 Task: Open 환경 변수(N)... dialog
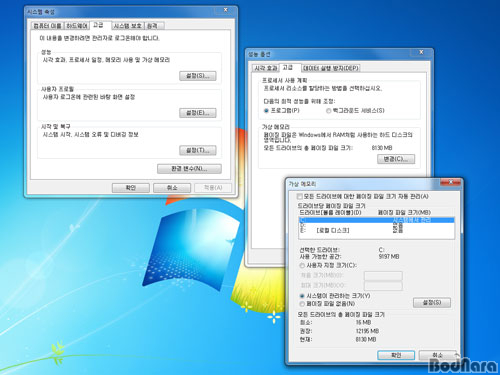pyautogui.click(x=189, y=169)
